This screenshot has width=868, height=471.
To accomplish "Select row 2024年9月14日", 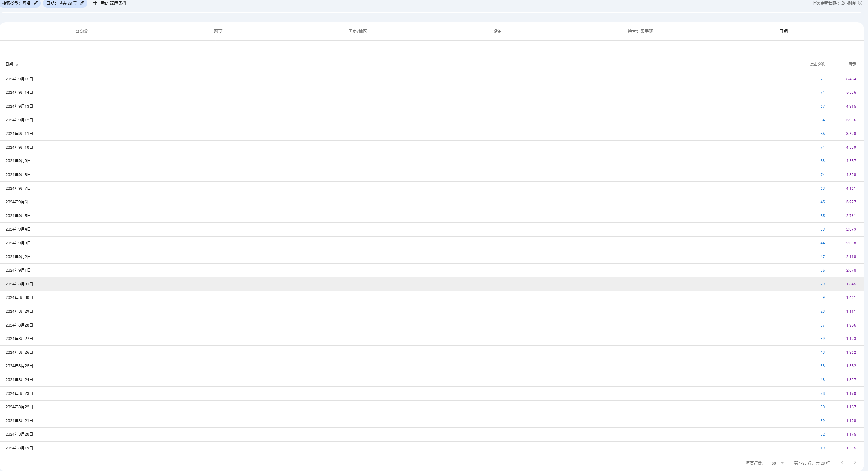I will coord(432,93).
